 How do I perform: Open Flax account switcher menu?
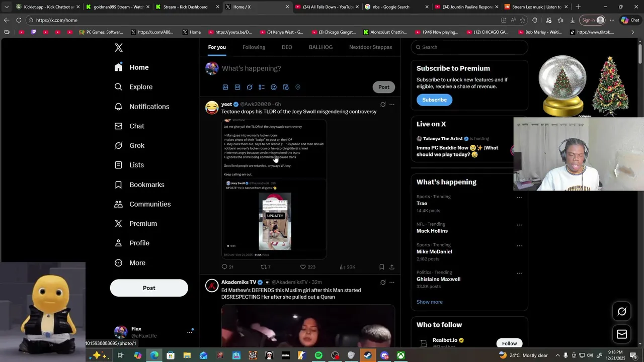click(x=190, y=332)
